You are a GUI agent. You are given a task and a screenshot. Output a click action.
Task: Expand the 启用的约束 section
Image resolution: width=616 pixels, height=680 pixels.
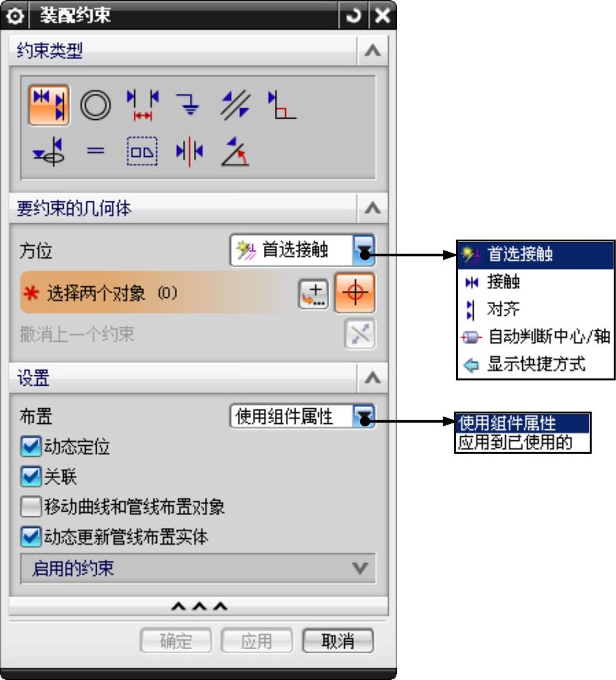198,568
